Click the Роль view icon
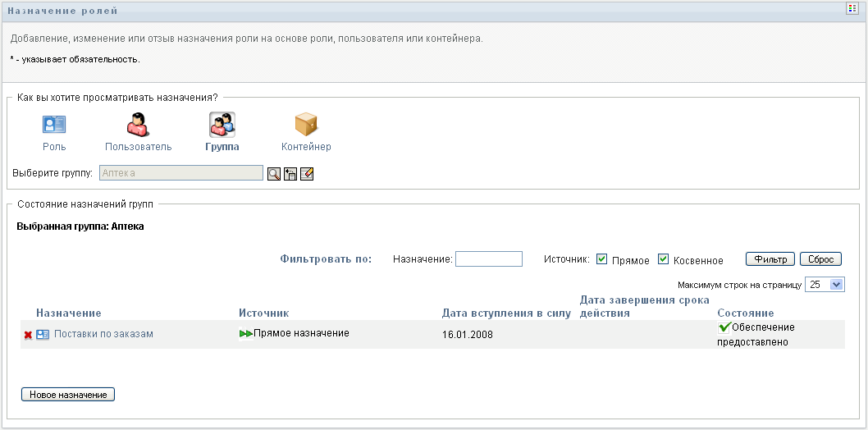Viewport: 868px width, 430px height. point(54,124)
